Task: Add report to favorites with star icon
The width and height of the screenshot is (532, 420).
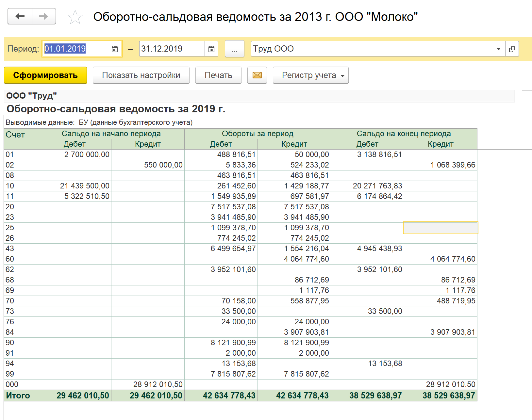Action: (x=75, y=17)
